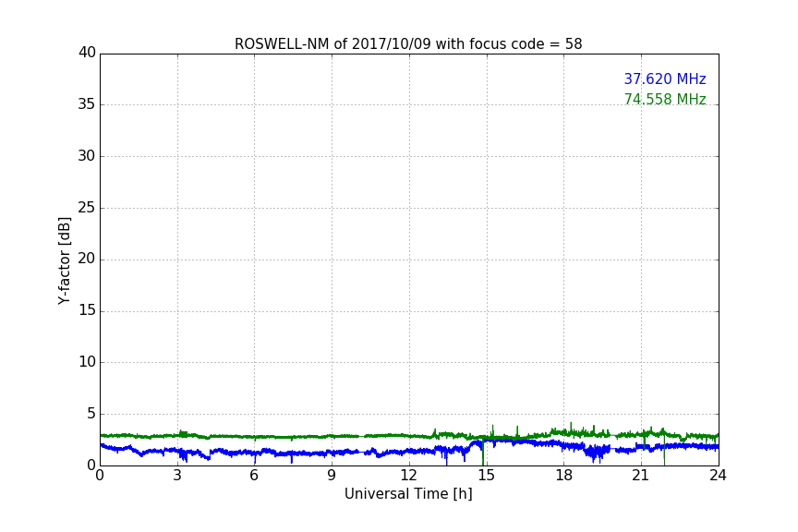Click the x-axis tick label '3'
The height and width of the screenshot is (532, 798).
177,476
